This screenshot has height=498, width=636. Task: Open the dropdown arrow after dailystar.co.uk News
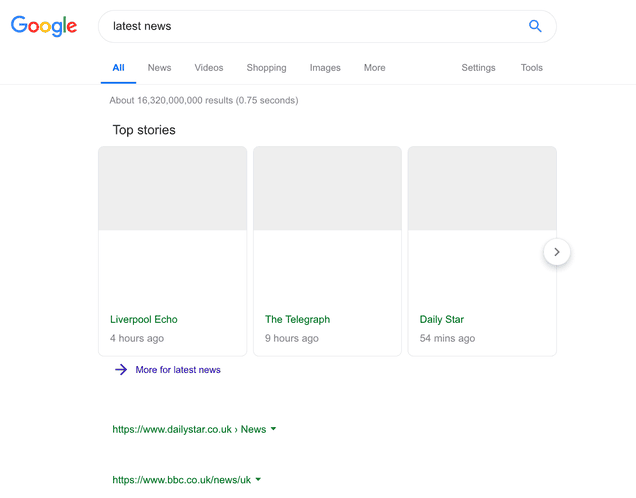(273, 429)
